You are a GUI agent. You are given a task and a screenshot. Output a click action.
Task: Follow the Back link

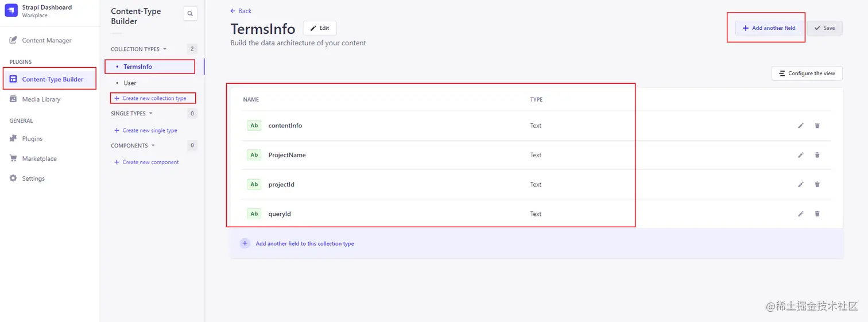241,11
